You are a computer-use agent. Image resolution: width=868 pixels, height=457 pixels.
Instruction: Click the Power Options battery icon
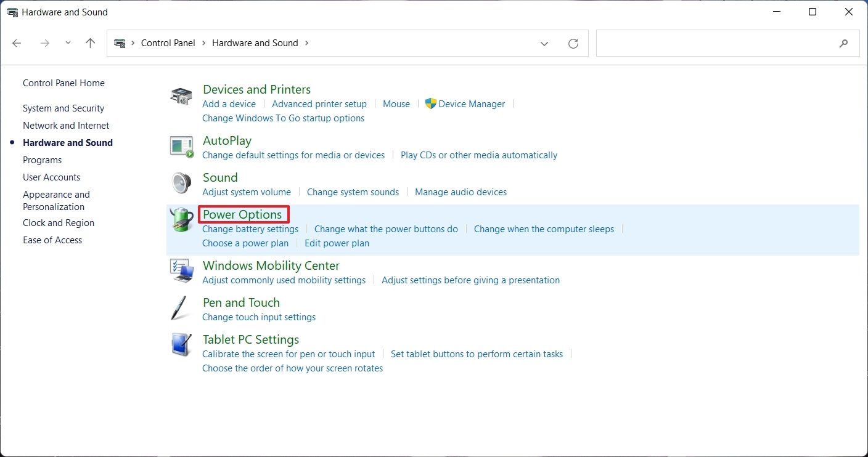tap(181, 220)
